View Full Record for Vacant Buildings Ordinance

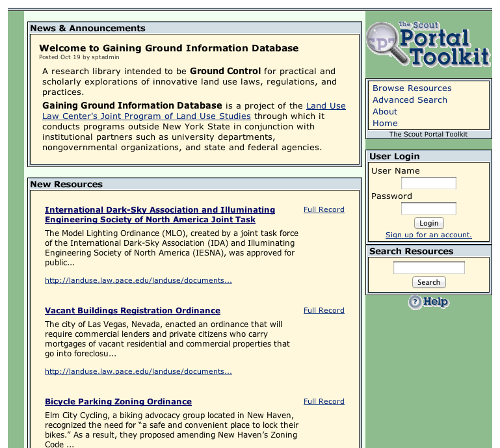[x=324, y=310]
